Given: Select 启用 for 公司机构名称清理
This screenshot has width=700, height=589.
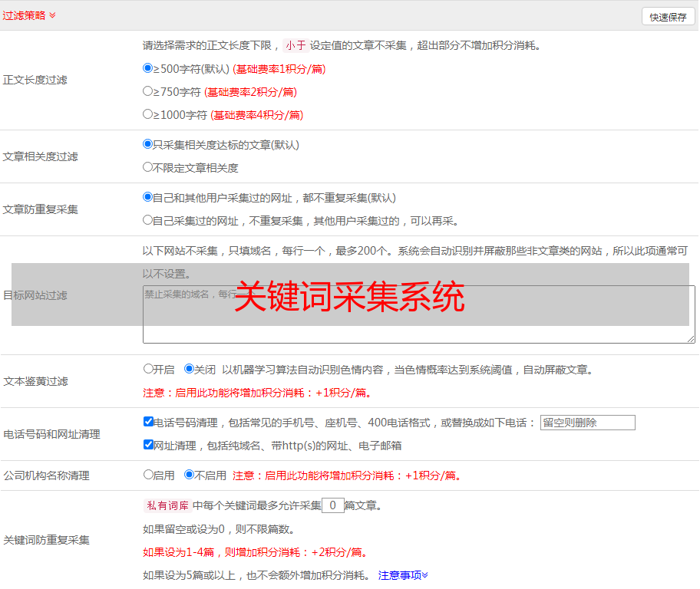Looking at the screenshot, I should pyautogui.click(x=148, y=475).
